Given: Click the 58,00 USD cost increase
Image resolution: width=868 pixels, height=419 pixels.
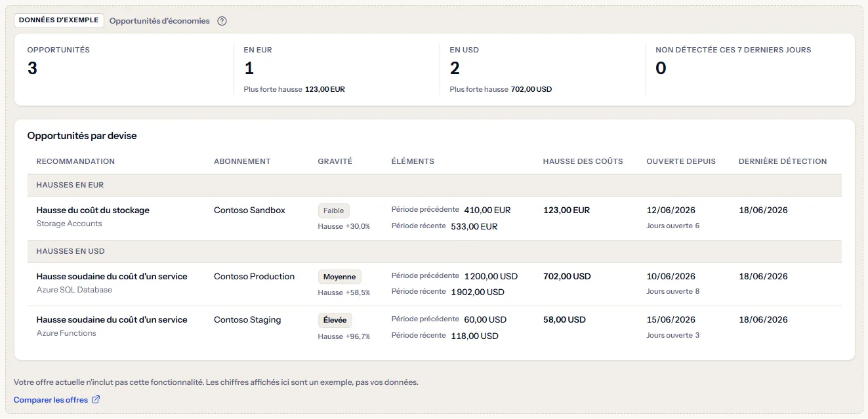Looking at the screenshot, I should click(564, 320).
